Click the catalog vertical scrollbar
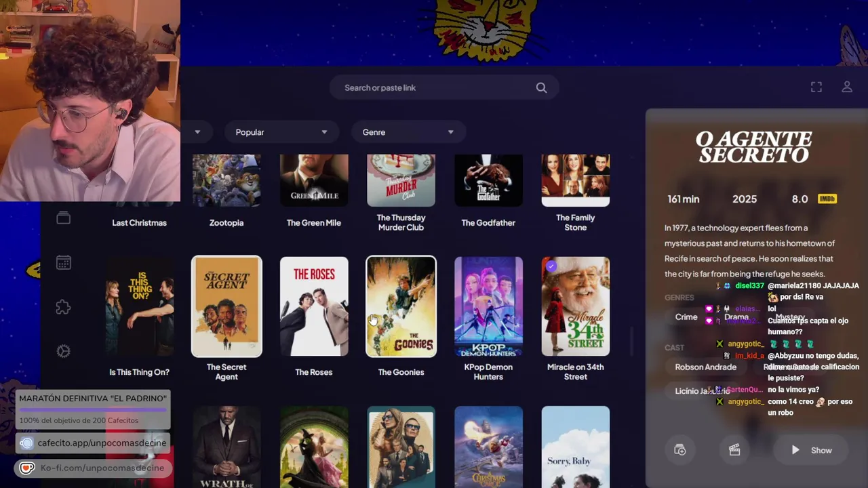Viewport: 868px width, 488px height. pos(632,342)
